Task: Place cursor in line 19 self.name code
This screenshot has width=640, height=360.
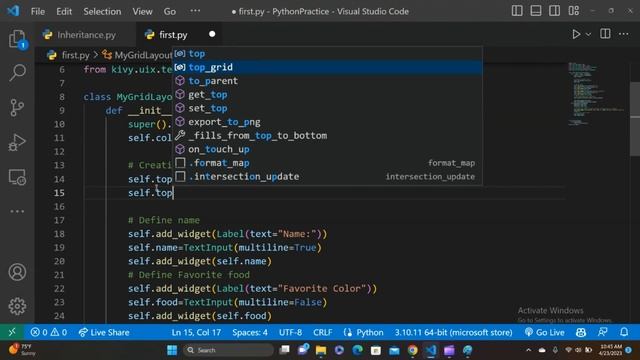Action: coord(225,248)
